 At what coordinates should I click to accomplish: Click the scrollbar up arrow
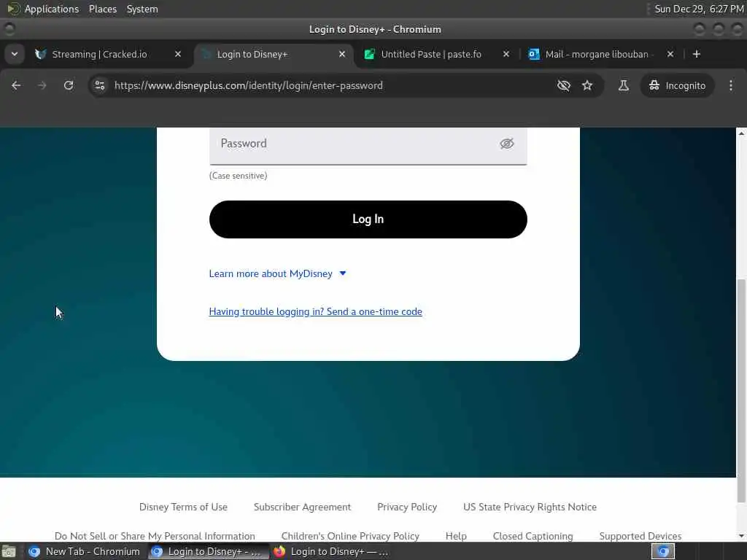pos(741,133)
